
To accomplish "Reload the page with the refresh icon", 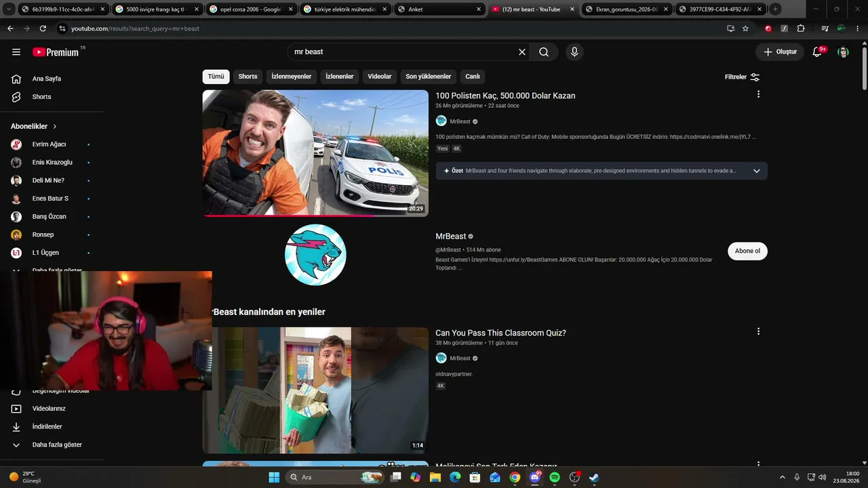I will pos(43,28).
